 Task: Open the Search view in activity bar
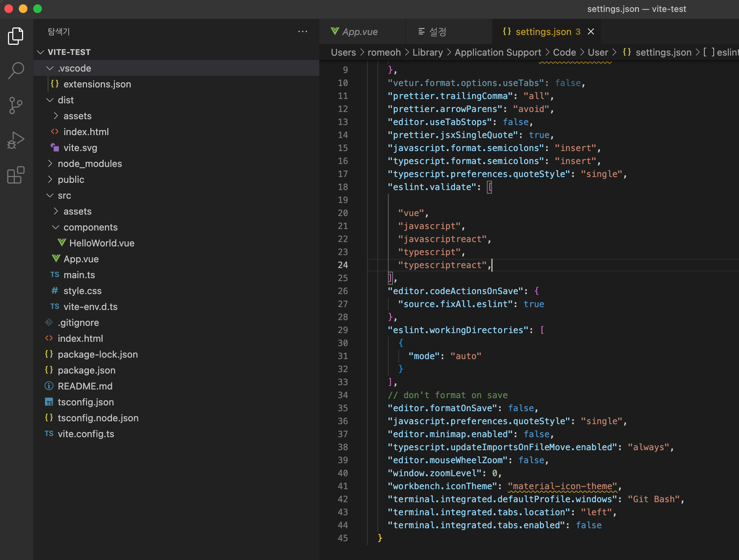pos(16,70)
